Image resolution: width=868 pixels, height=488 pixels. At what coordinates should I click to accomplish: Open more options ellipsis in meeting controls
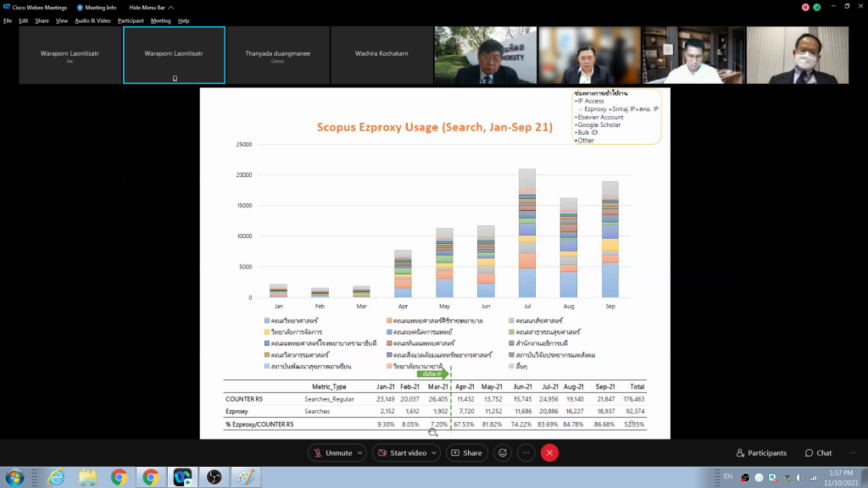tap(526, 453)
